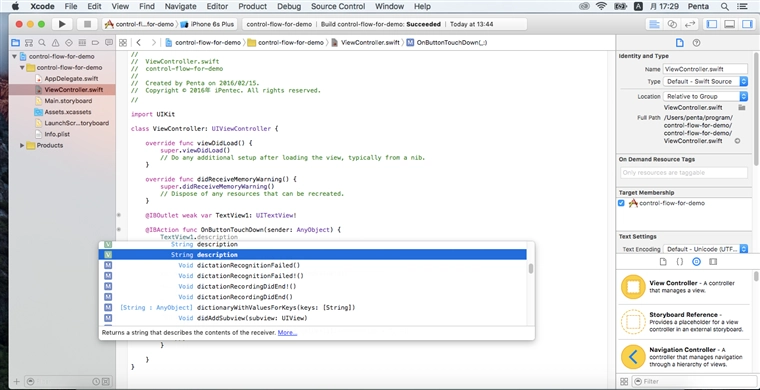Open the Find menu
This screenshot has height=390, width=760.
click(x=146, y=6)
